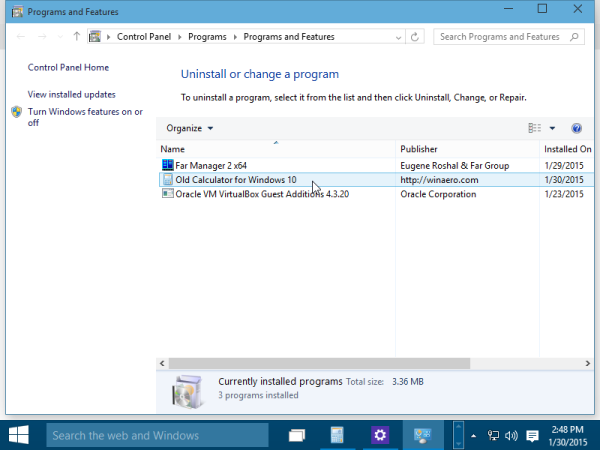Click the volume speaker tray icon
Screen dimensions: 600x450
point(511,435)
